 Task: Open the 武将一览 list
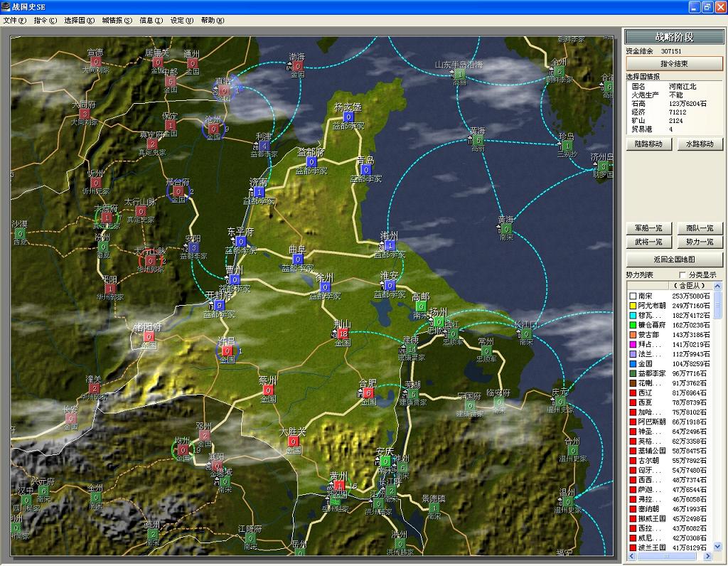click(x=648, y=242)
